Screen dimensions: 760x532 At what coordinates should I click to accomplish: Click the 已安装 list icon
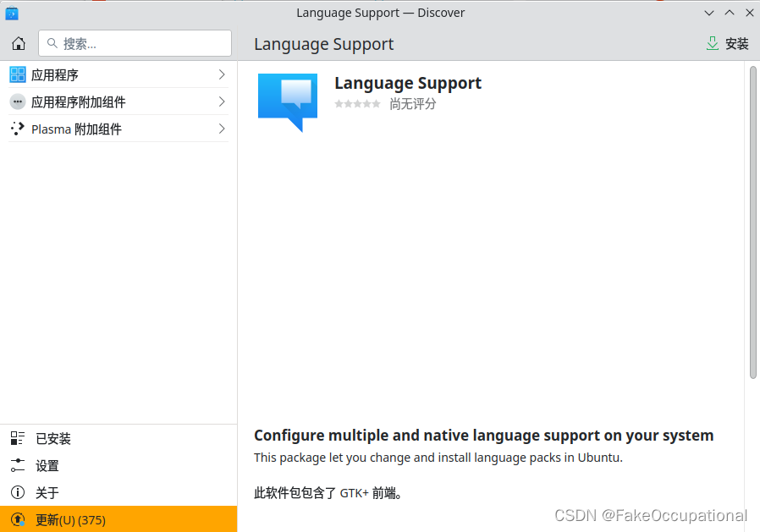pos(18,438)
